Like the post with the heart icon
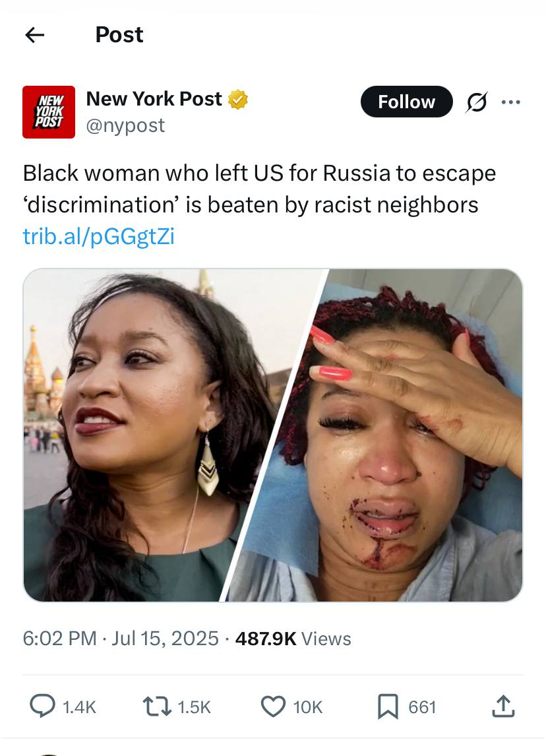Image resolution: width=546 pixels, height=756 pixels. click(x=273, y=707)
